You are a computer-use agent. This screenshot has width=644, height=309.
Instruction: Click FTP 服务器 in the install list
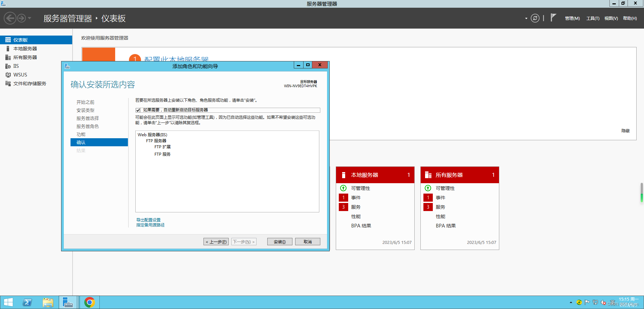156,141
